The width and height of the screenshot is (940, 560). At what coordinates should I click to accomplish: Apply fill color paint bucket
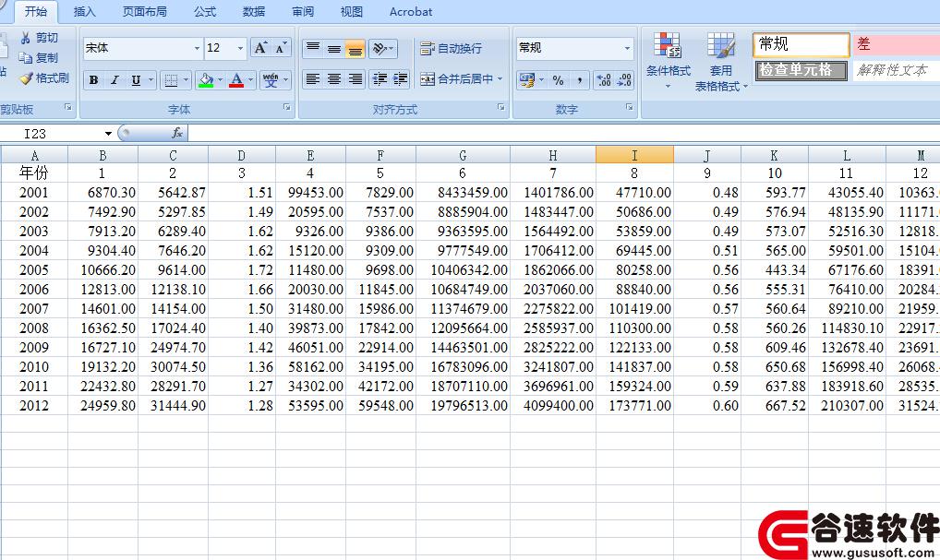coord(206,79)
